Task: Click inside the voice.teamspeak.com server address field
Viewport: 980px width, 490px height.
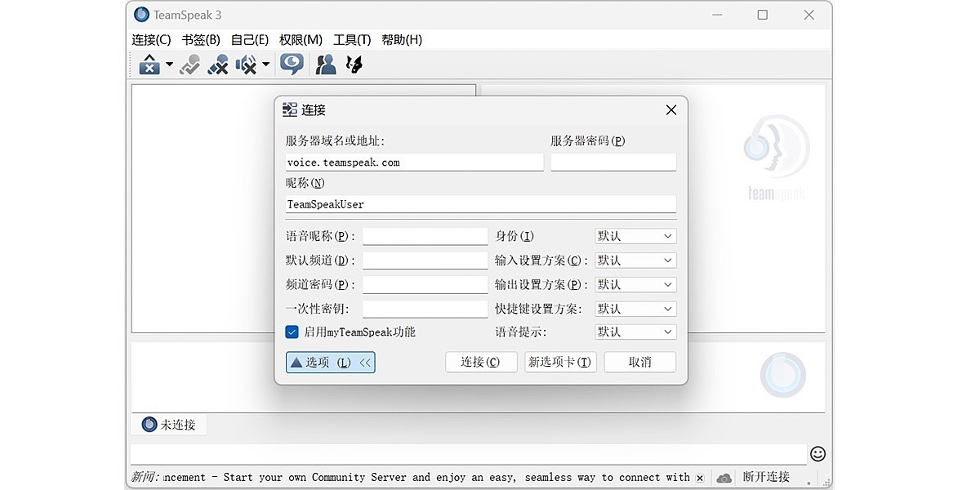Action: coord(413,162)
